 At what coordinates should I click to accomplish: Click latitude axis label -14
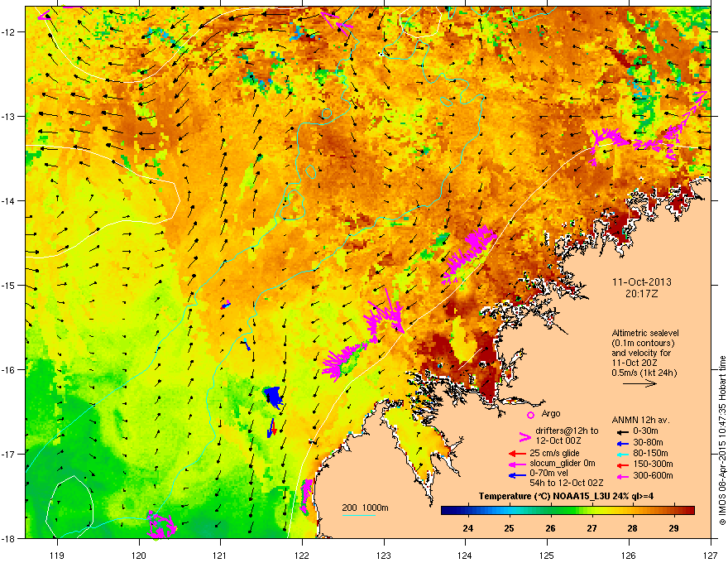pyautogui.click(x=9, y=200)
